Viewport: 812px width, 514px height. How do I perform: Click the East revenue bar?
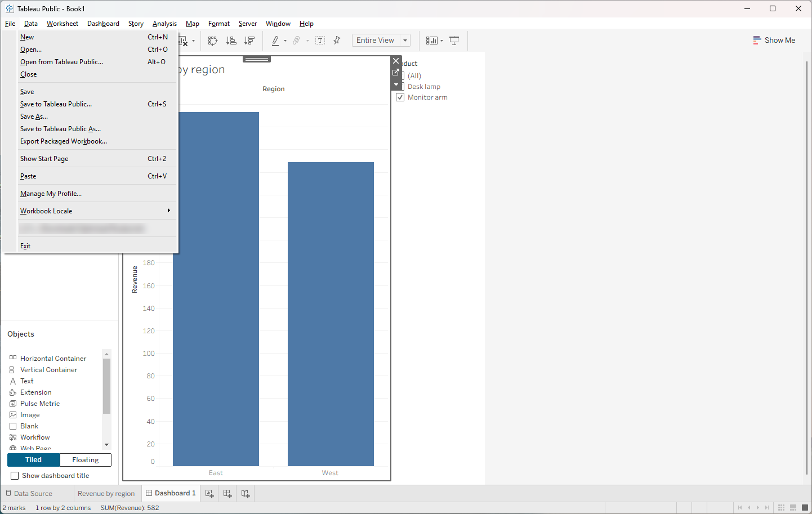point(216,289)
